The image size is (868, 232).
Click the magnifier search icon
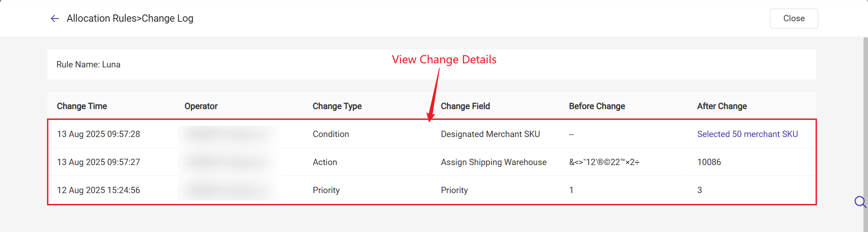pyautogui.click(x=860, y=202)
